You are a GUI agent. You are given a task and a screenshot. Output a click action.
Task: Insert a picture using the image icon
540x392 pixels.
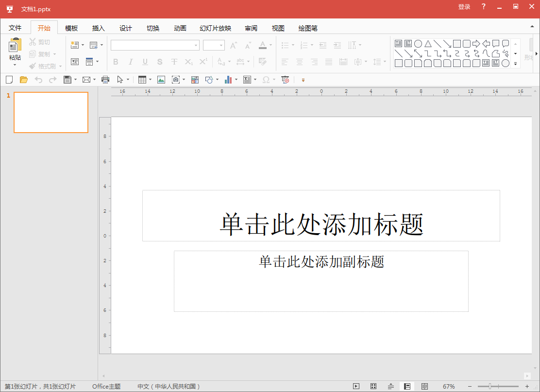[161, 80]
